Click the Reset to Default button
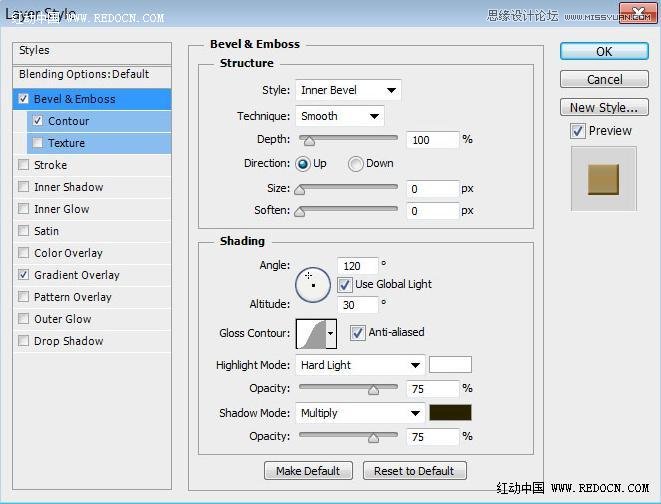Image resolution: width=661 pixels, height=504 pixels. click(x=414, y=471)
